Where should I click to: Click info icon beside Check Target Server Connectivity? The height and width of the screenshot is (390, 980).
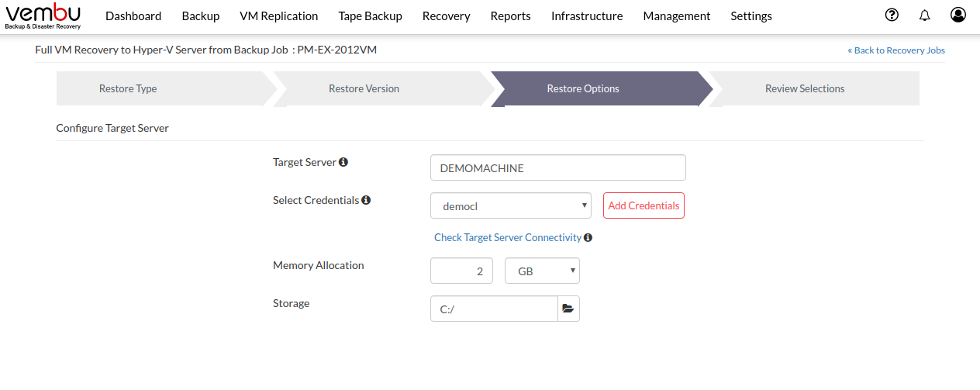(x=588, y=237)
